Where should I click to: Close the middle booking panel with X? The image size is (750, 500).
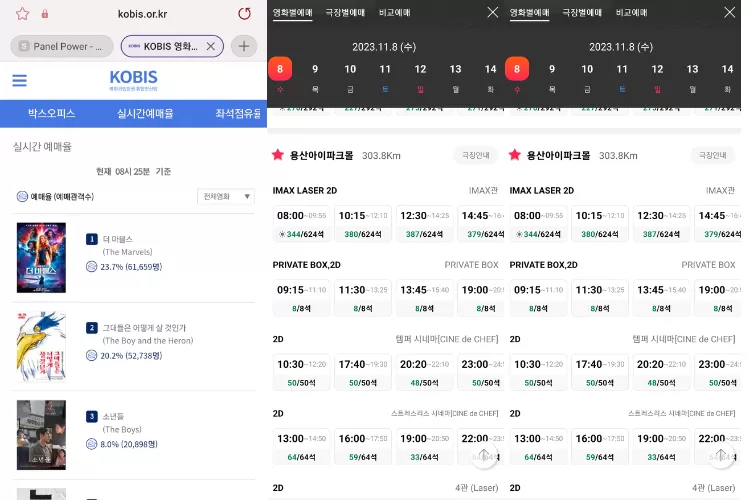pyautogui.click(x=493, y=12)
